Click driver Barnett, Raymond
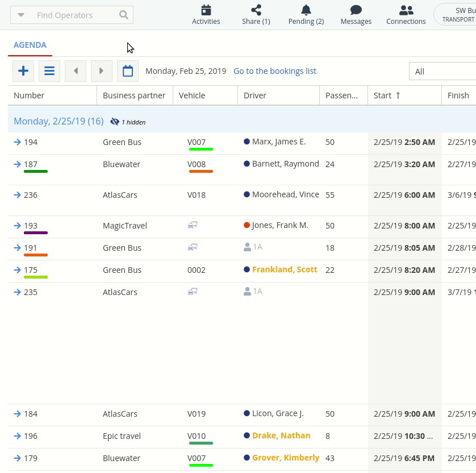 [x=286, y=164]
